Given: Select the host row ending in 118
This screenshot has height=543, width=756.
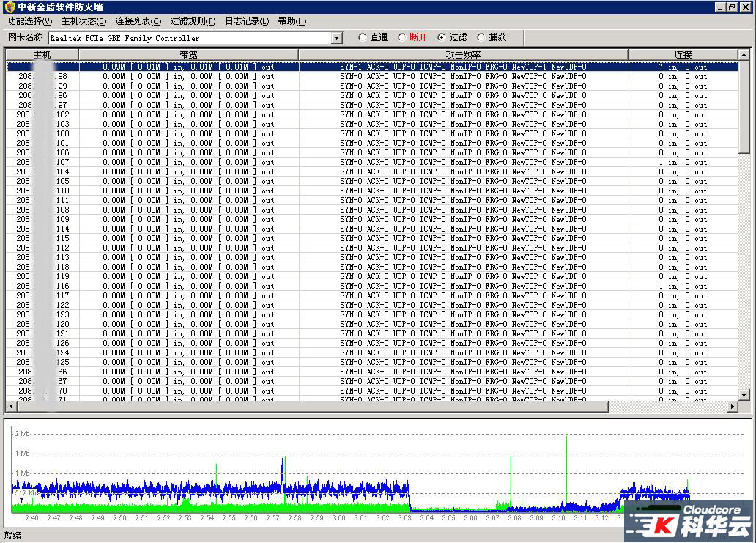Looking at the screenshot, I should pos(372,267).
